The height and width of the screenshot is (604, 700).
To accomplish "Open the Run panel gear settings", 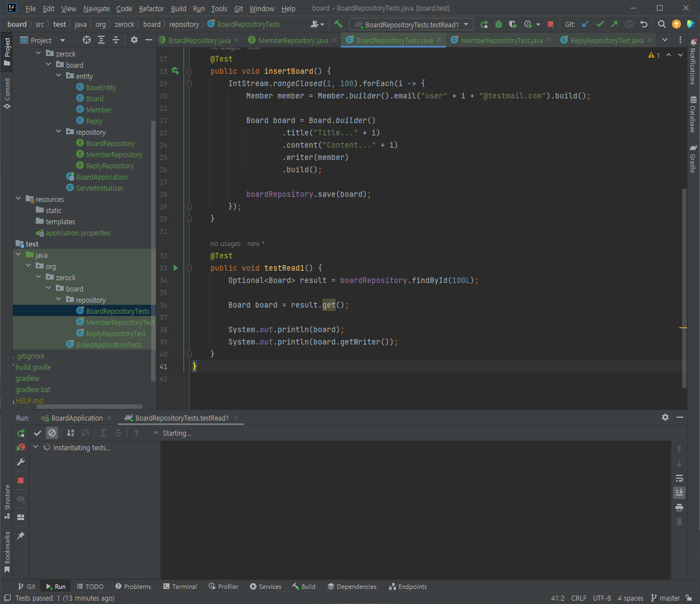I will point(665,417).
